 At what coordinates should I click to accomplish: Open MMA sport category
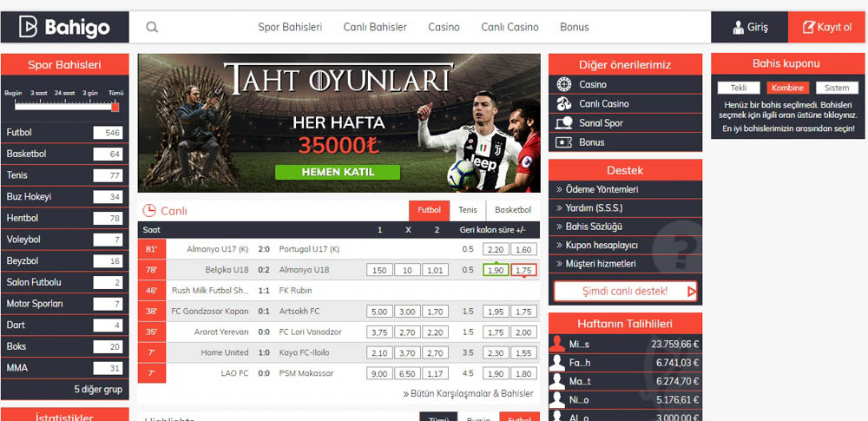coord(65,368)
